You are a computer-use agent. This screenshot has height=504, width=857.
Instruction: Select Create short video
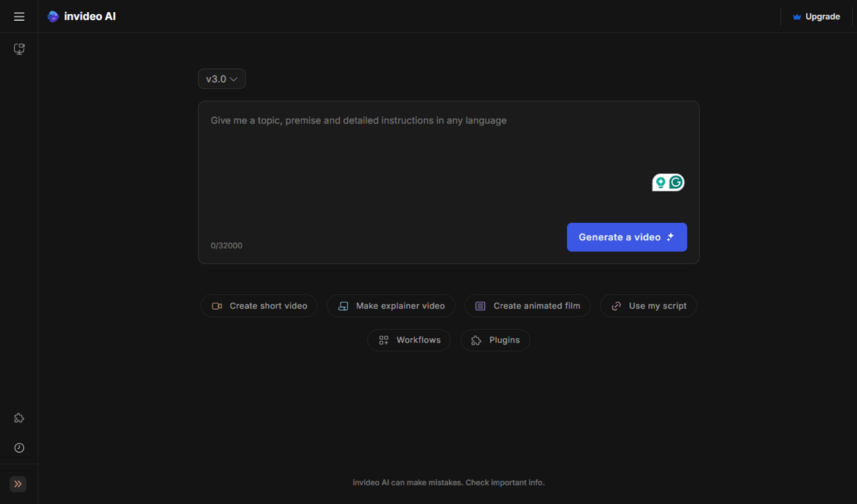(x=258, y=306)
